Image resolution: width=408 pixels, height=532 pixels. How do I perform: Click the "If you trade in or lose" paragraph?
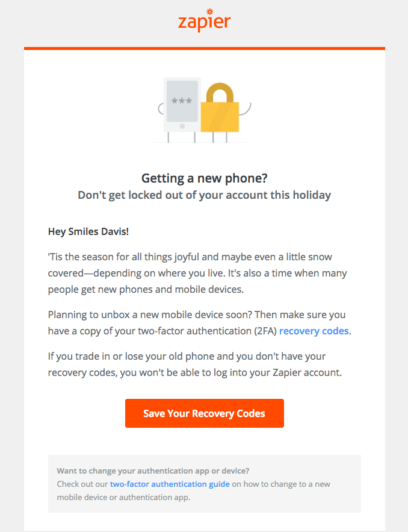[x=195, y=365]
